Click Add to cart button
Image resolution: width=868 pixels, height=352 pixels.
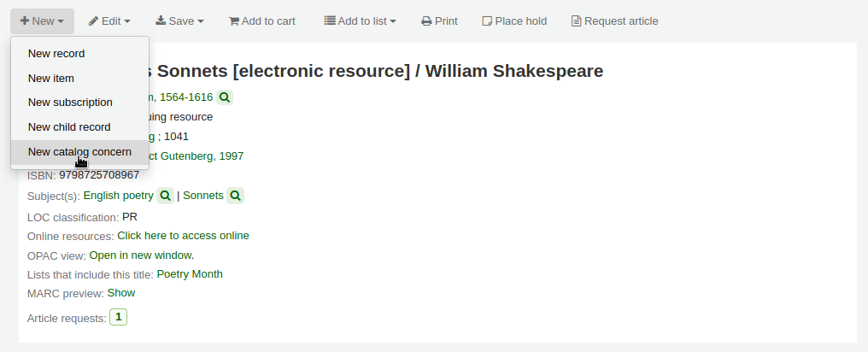[x=261, y=21]
